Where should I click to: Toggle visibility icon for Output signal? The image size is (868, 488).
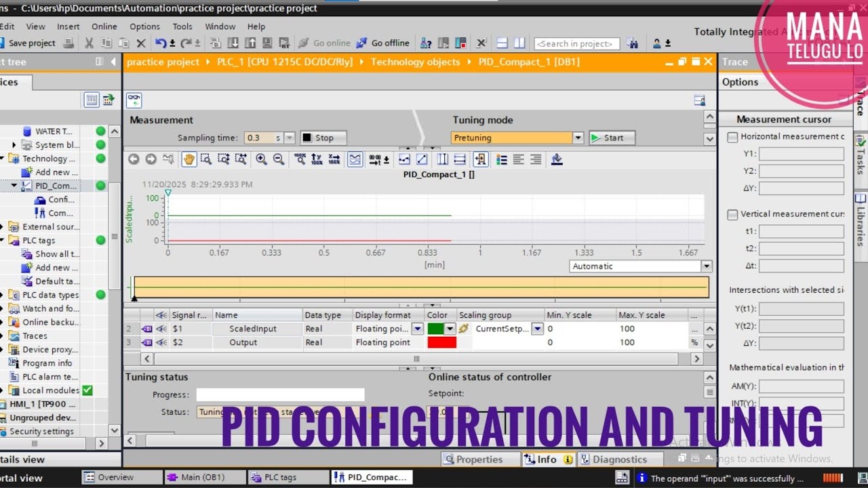[x=161, y=342]
